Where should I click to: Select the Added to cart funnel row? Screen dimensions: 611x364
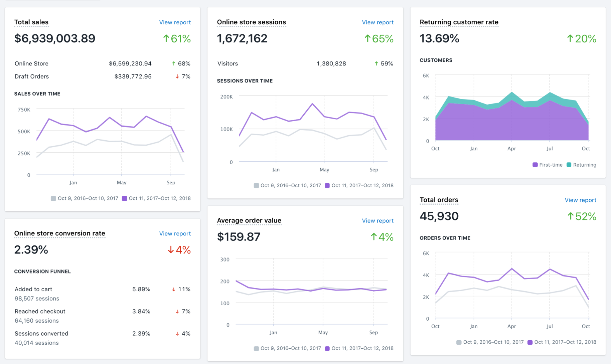coord(103,294)
